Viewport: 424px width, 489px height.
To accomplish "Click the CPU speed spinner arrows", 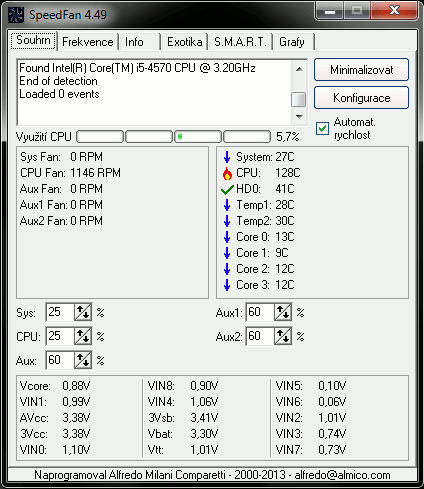I will 83,336.
